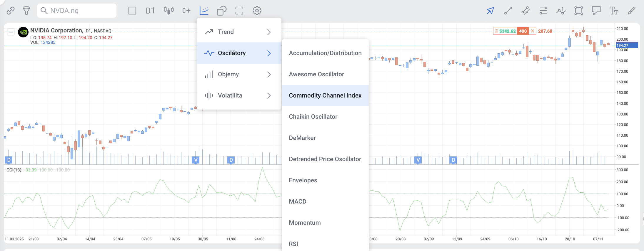Select the cursor pointer tool
Viewport: 644px width, 251px height.
490,11
